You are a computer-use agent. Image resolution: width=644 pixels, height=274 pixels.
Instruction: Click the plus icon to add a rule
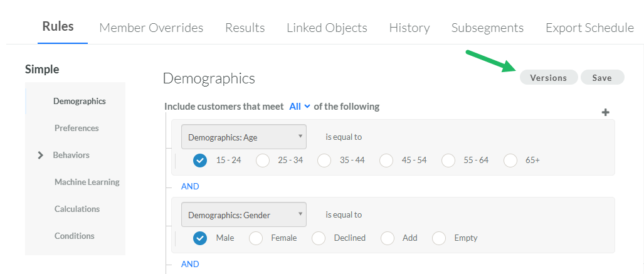tap(605, 113)
